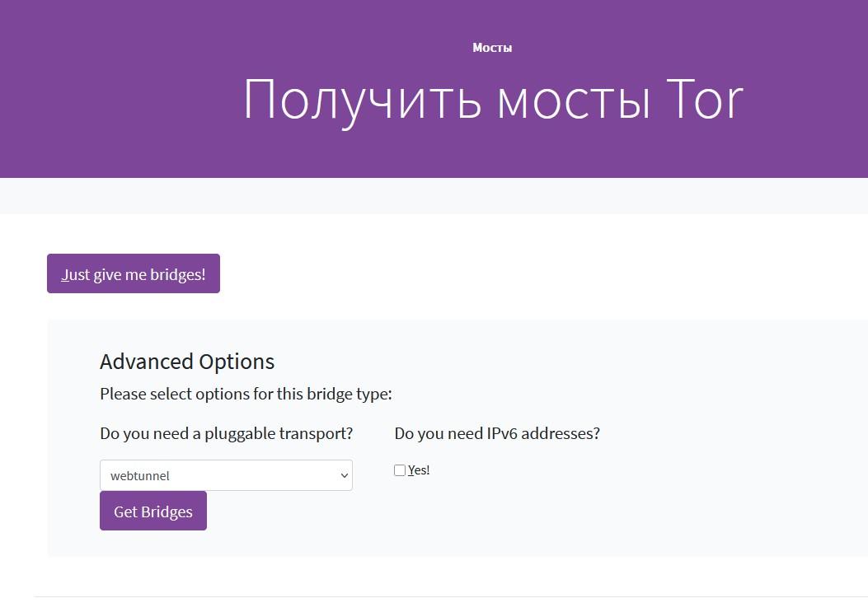Click the "Получить мосты Tor" page title
The width and height of the screenshot is (868, 612).
pyautogui.click(x=492, y=100)
